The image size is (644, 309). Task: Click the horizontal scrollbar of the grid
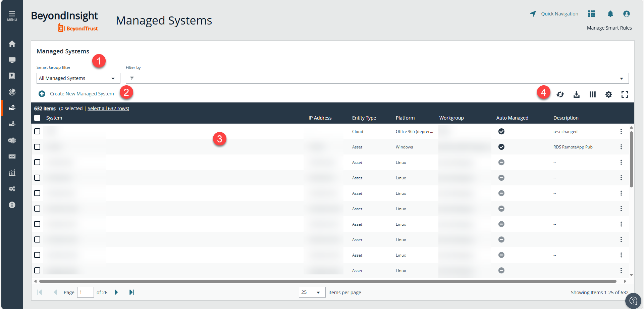pos(328,281)
